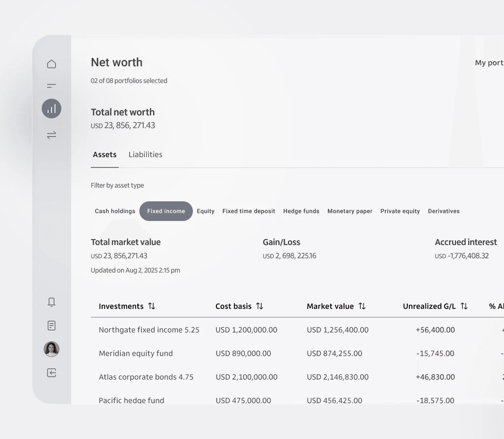This screenshot has width=504, height=439.
Task: Filter by Fixed time deposit
Action: [249, 211]
